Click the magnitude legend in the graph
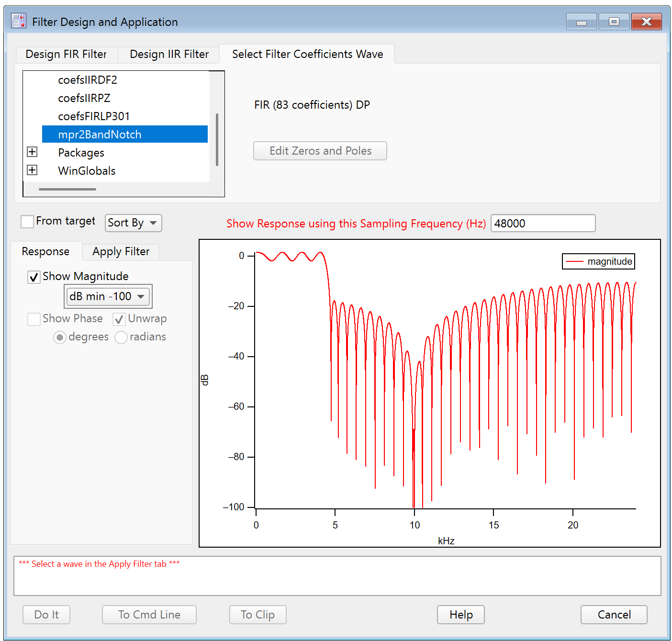The image size is (672, 641). (598, 262)
